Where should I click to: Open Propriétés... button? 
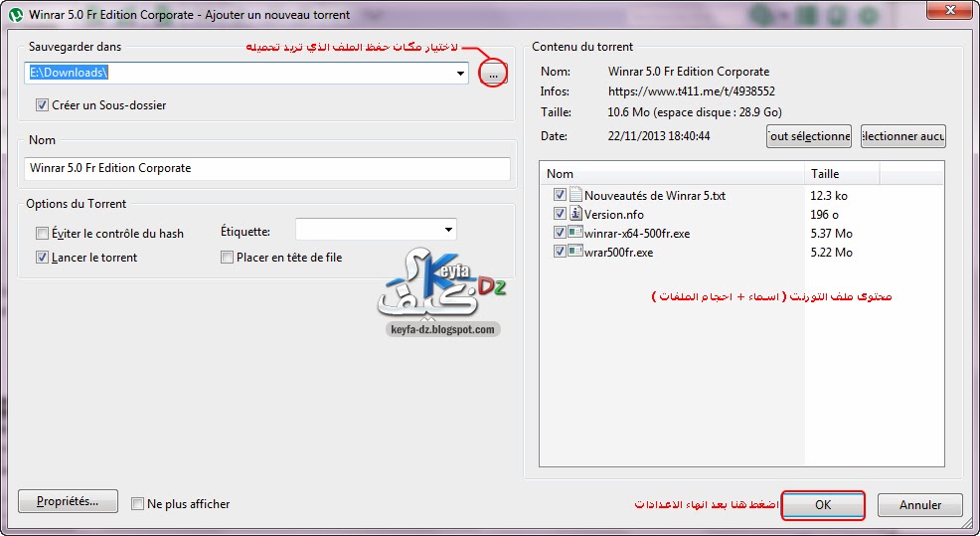(x=68, y=501)
